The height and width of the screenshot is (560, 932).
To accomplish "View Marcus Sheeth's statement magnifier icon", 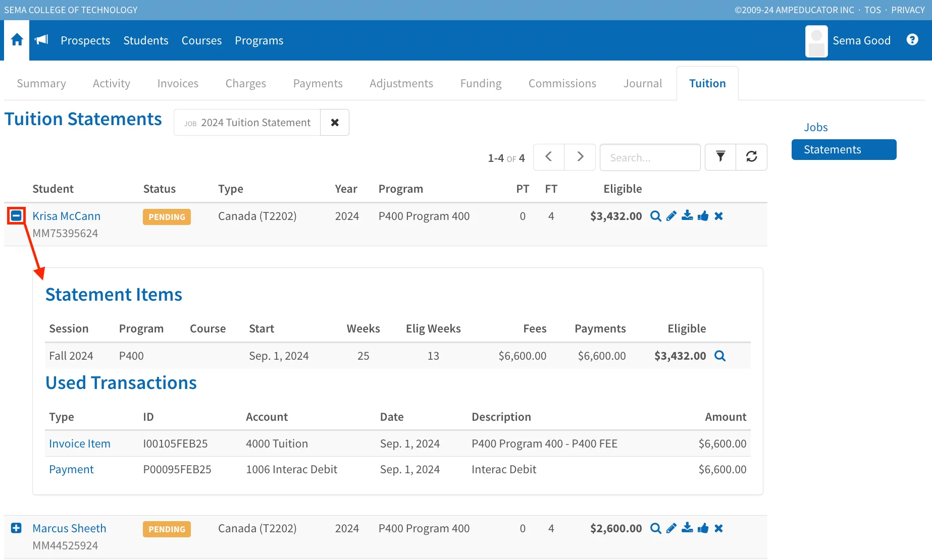I will tap(655, 528).
